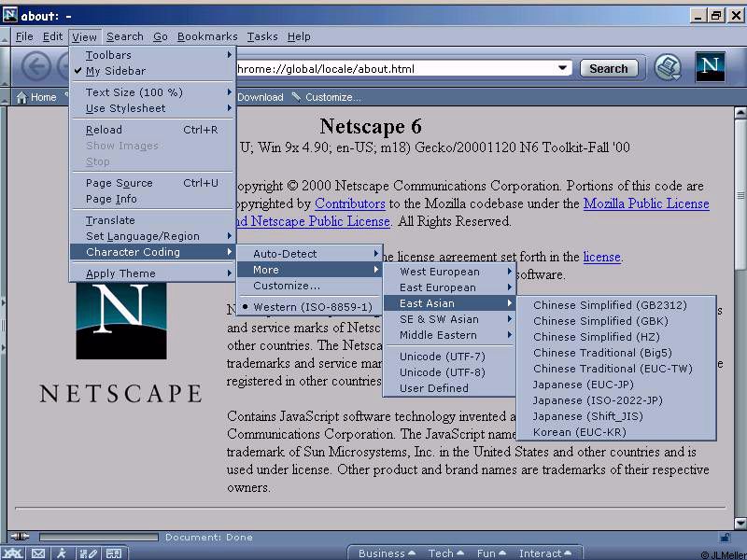Image resolution: width=747 pixels, height=560 pixels.
Task: Select User Defined encoding
Action: (449, 388)
